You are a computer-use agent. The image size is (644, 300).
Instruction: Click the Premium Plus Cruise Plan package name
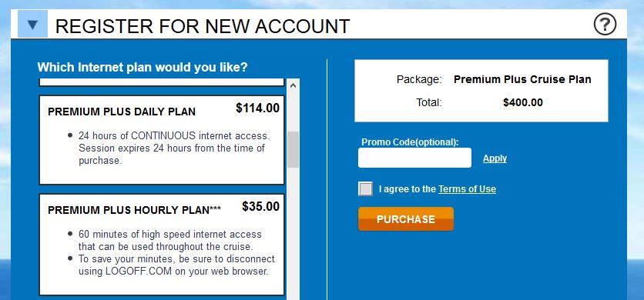(522, 80)
